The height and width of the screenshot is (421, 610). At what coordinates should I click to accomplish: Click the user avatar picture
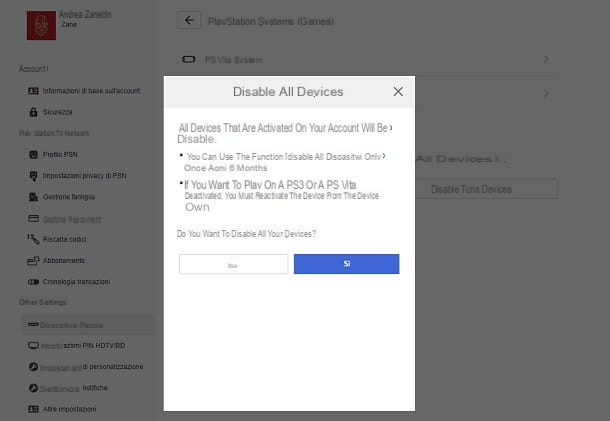(41, 25)
